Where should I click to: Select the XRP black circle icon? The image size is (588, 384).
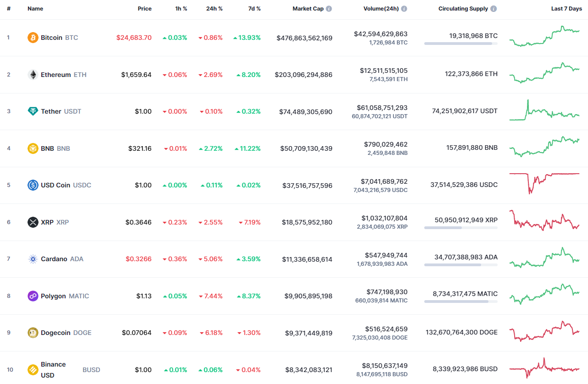click(x=32, y=222)
